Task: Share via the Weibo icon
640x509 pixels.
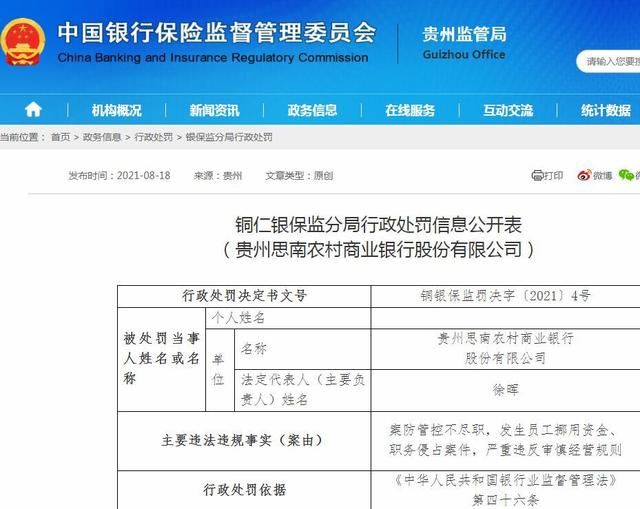Action: pyautogui.click(x=584, y=176)
